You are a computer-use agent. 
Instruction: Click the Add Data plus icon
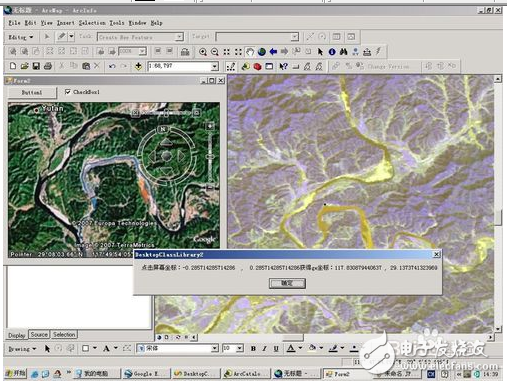tap(138, 66)
